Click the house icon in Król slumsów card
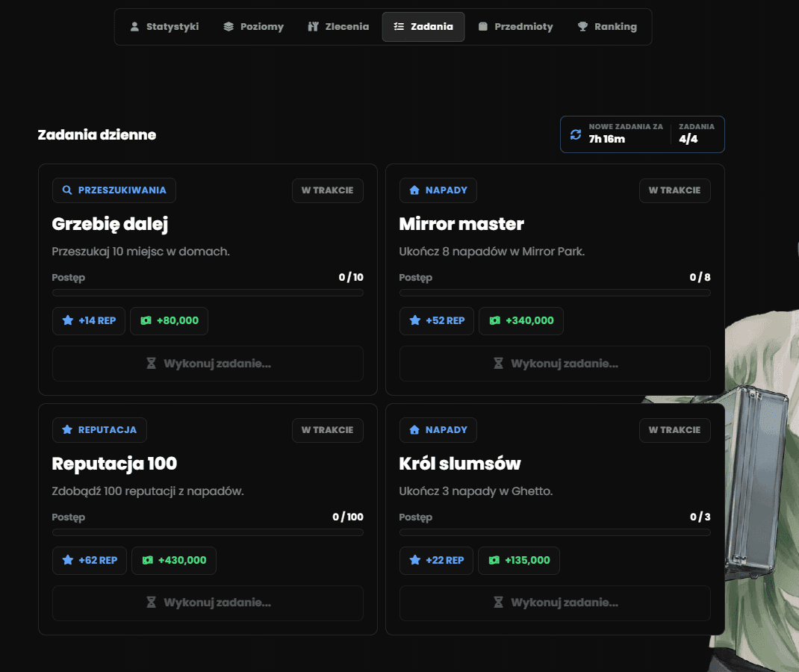This screenshot has width=799, height=672. point(414,429)
